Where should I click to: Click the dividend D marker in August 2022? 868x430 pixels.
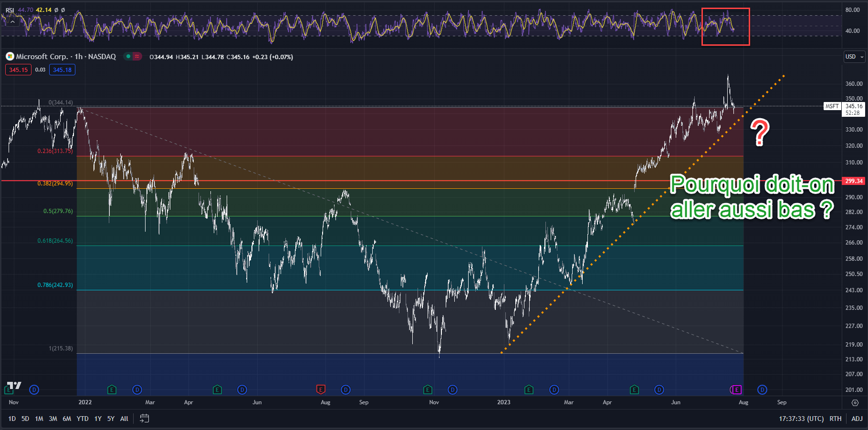point(346,389)
